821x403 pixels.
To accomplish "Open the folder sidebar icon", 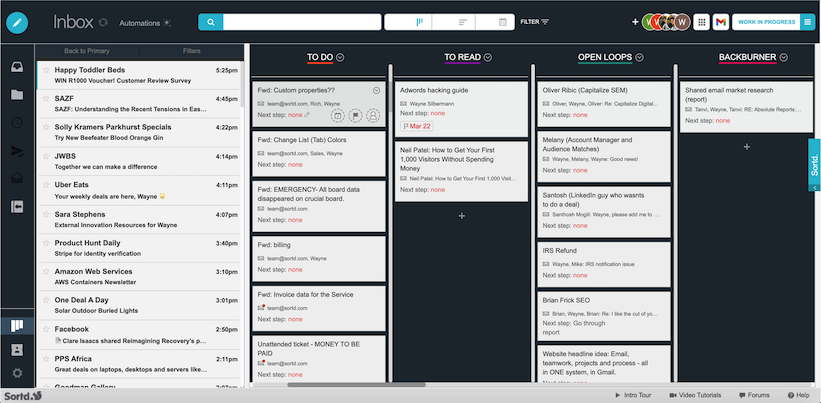I will click(17, 95).
